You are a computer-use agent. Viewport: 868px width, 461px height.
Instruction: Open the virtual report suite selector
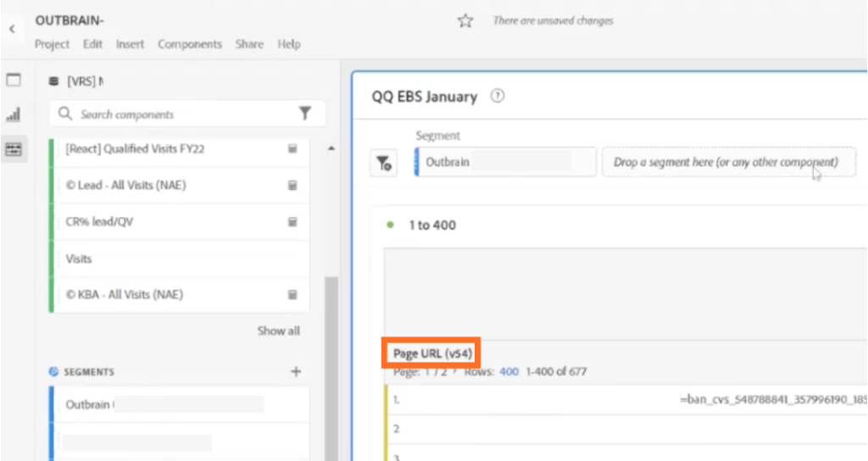[83, 81]
